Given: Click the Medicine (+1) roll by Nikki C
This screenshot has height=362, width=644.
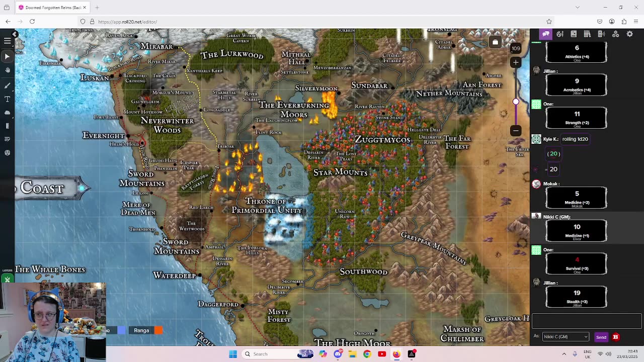Looking at the screenshot, I should coord(577,231).
